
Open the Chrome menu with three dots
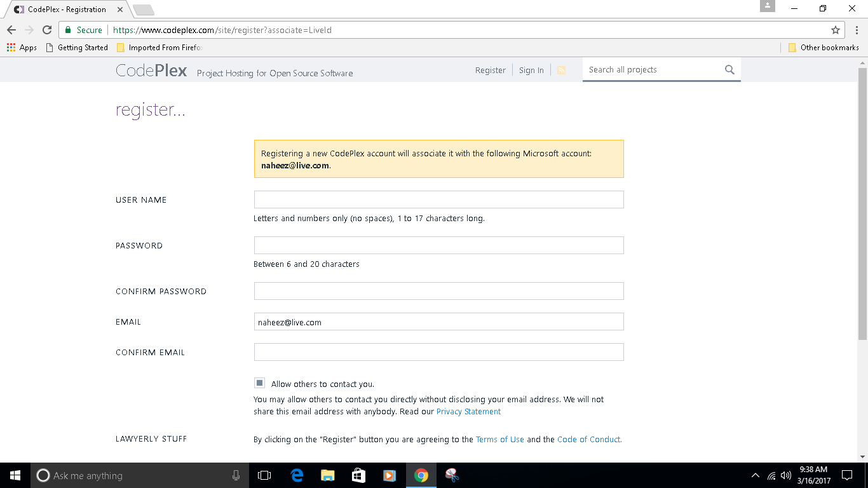point(856,30)
